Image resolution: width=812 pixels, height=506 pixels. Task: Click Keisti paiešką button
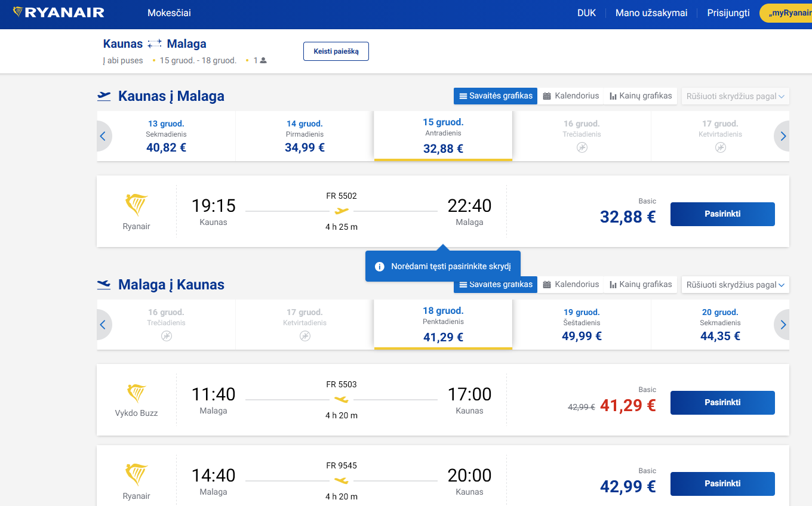(336, 51)
